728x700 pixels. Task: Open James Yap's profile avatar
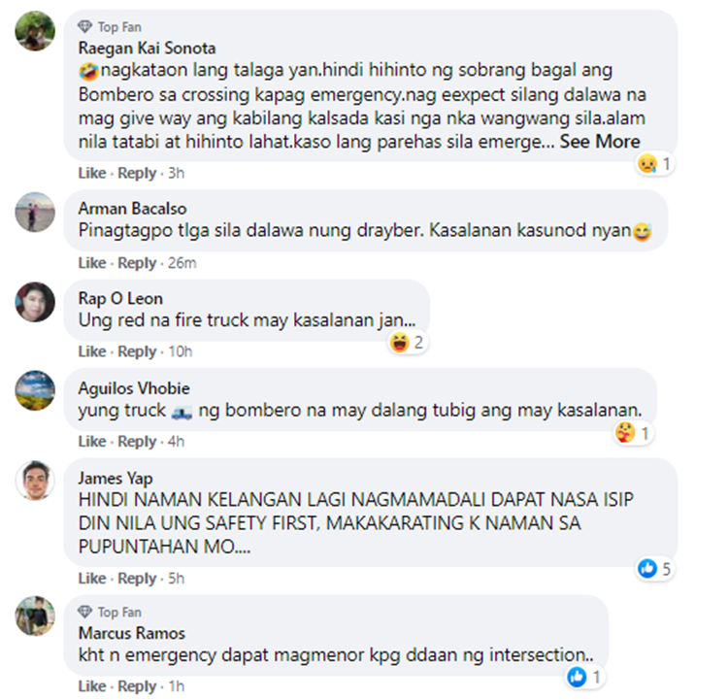[x=35, y=481]
